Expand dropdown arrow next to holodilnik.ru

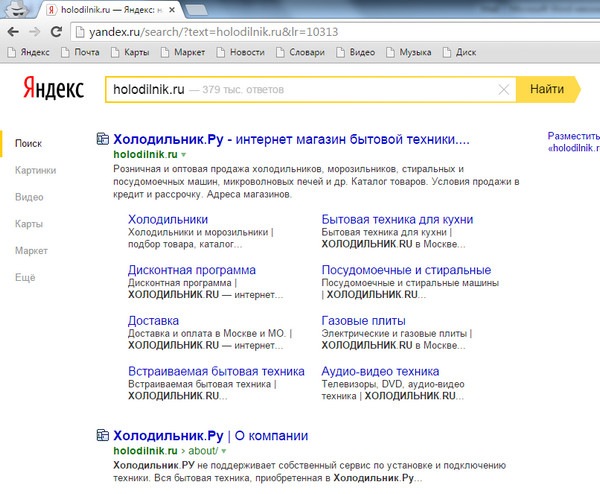184,155
